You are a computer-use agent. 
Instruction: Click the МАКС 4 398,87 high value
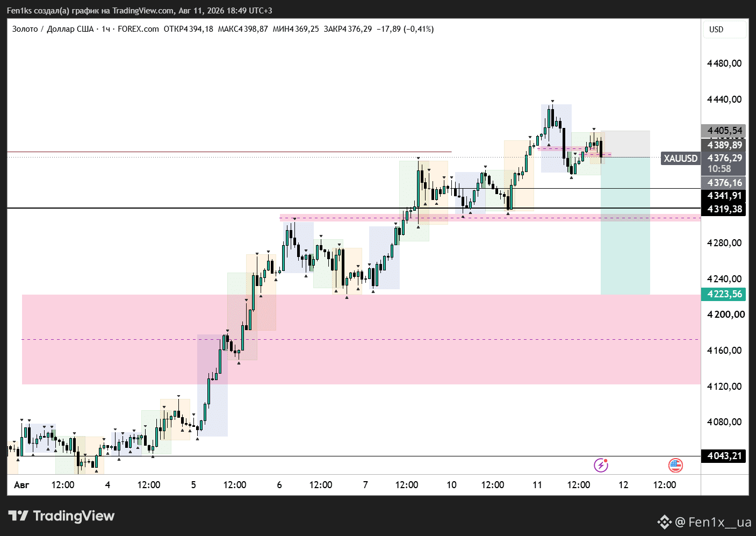[243, 29]
